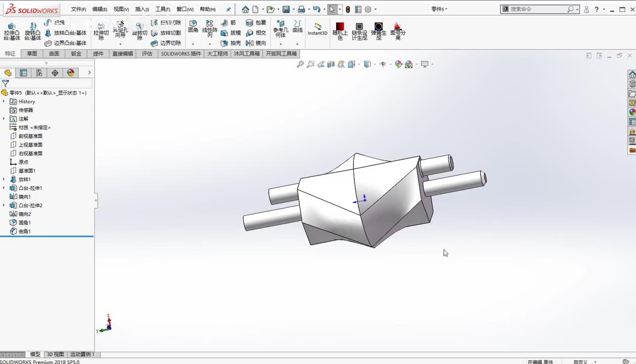
Task: Activate the 旋转切除 revolve cut tool
Action: [x=140, y=31]
